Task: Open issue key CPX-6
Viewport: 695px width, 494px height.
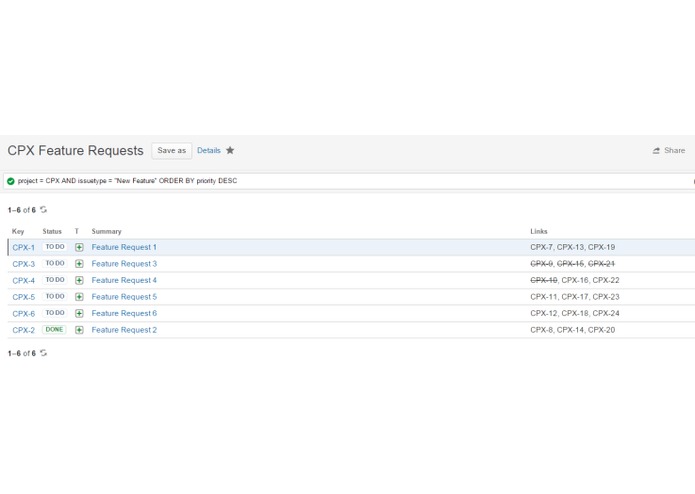Action: click(x=23, y=314)
